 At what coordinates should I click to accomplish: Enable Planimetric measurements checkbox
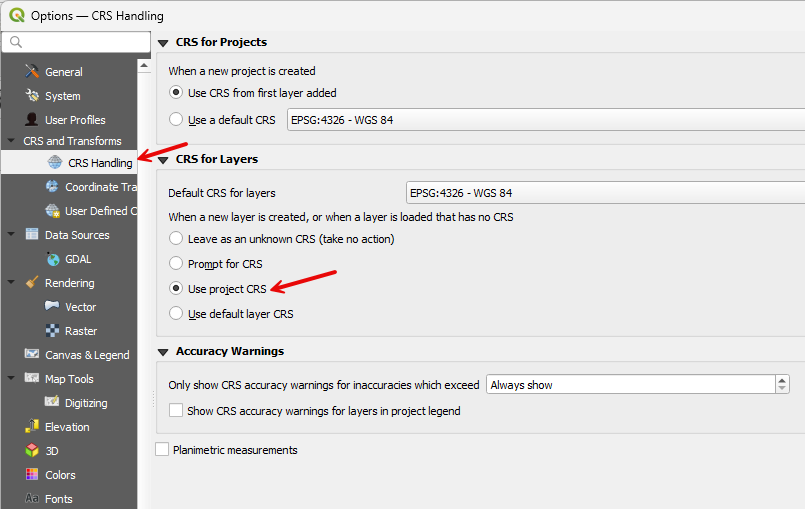tap(162, 450)
